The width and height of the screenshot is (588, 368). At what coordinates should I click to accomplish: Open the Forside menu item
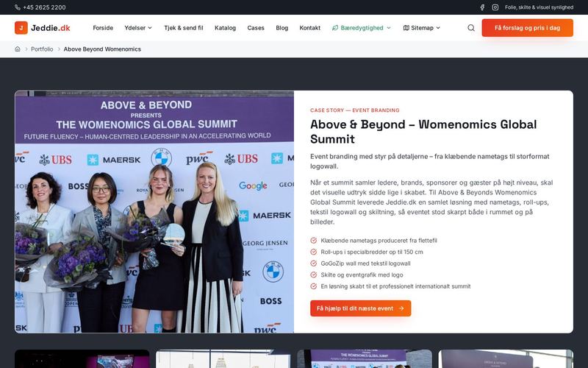pyautogui.click(x=103, y=28)
